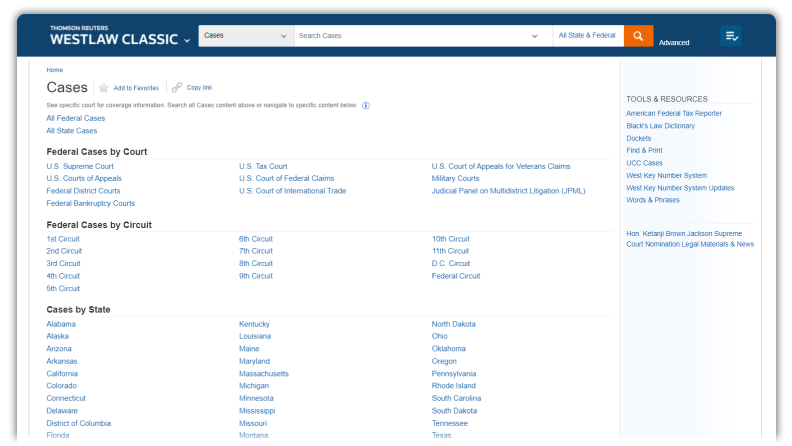
Task: Select 10th Circuit
Action: (451, 239)
